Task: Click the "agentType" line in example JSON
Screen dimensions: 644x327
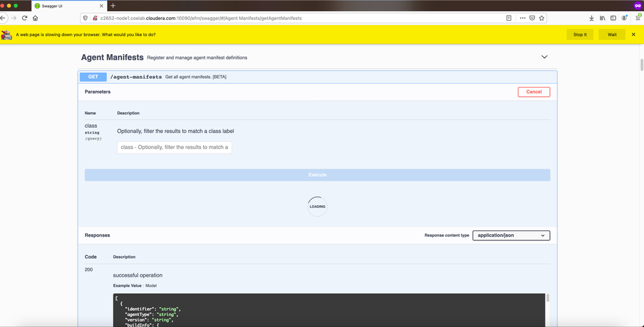Action: tap(151, 314)
